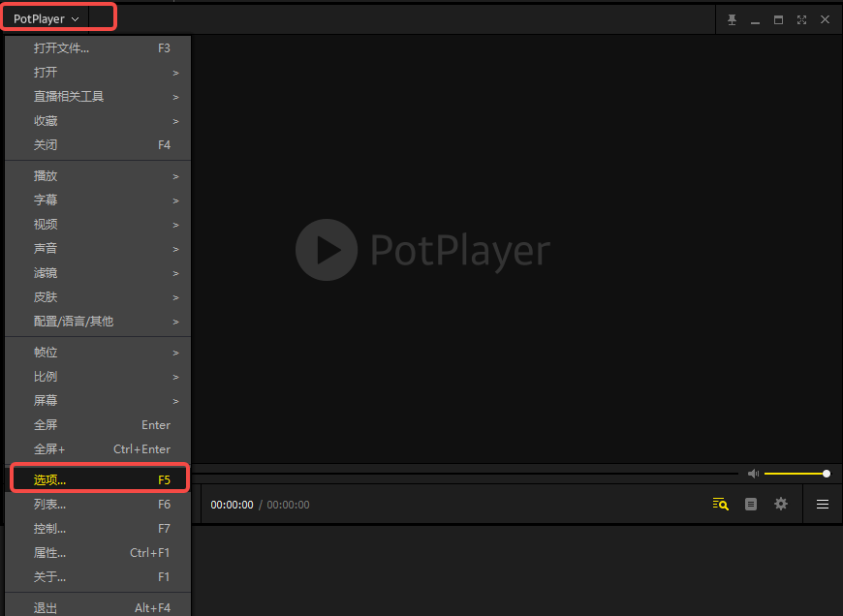This screenshot has width=843, height=616.
Task: Toggle the hamburger playlist panel icon
Action: pos(823,505)
